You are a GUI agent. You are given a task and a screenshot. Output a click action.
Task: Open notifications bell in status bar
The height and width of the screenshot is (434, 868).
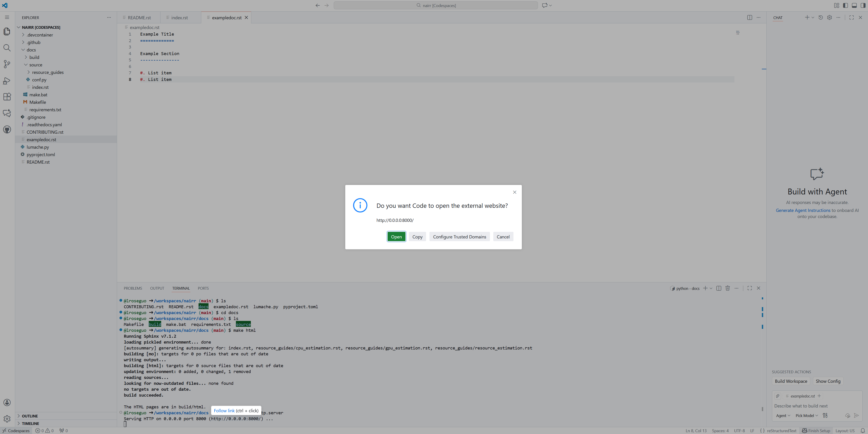click(862, 431)
